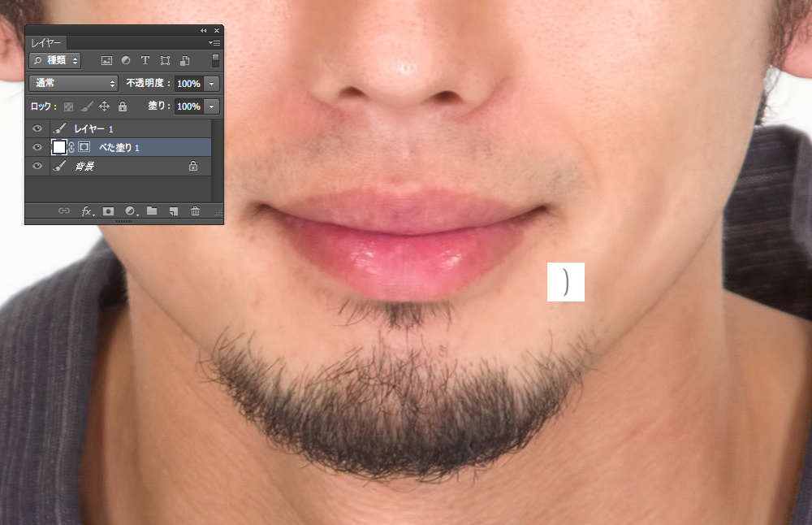Click the panel bottom resize grip bar
The height and width of the screenshot is (525, 812).
[x=123, y=221]
